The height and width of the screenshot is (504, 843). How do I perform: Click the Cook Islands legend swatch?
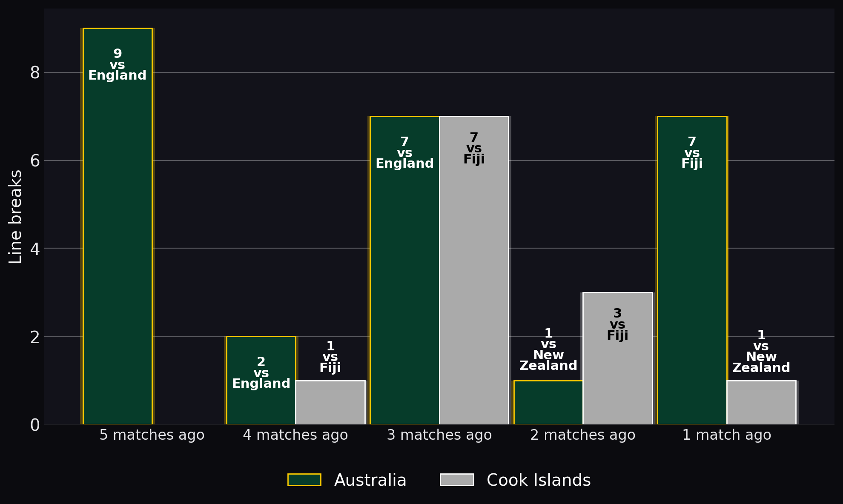[457, 480]
